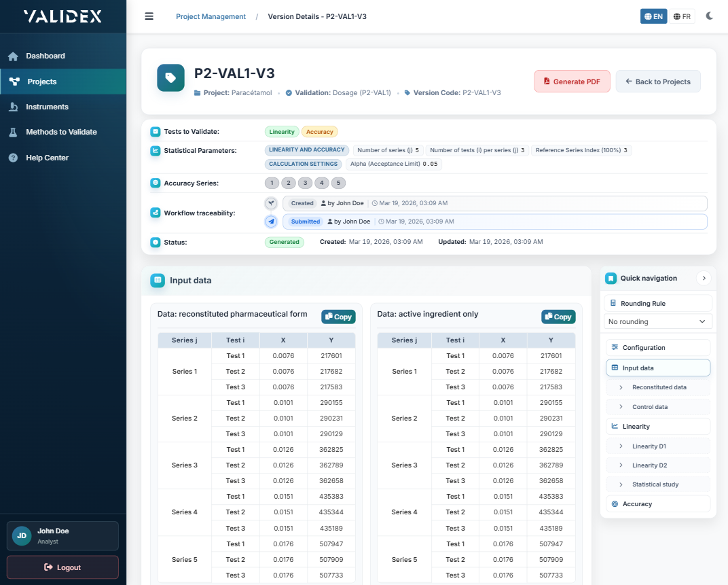
Task: Click the JD user avatar
Action: coord(22,535)
